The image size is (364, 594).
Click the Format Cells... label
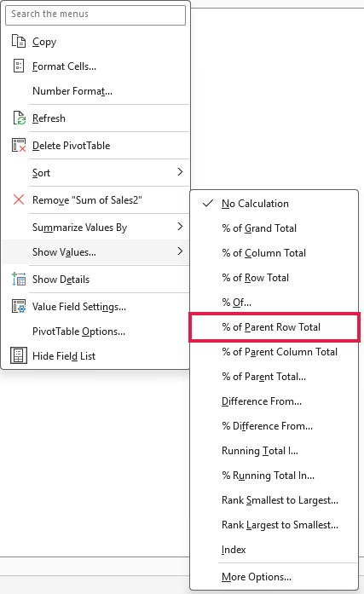tap(65, 66)
